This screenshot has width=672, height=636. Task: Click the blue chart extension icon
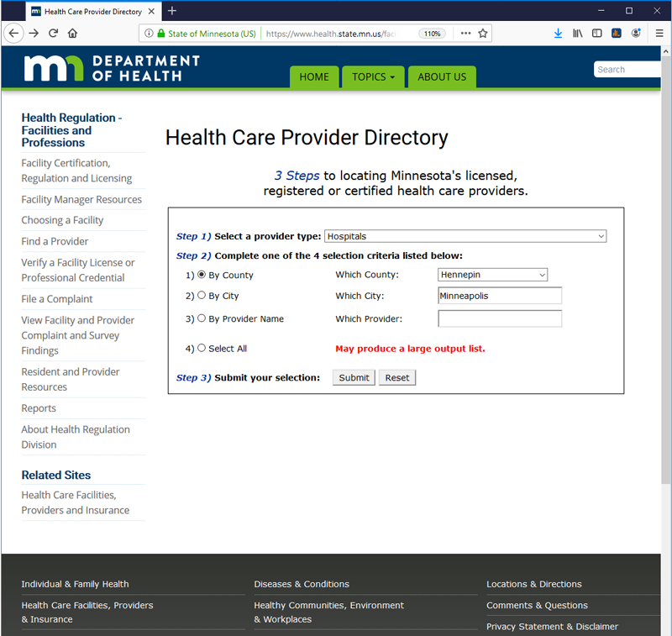(x=617, y=34)
